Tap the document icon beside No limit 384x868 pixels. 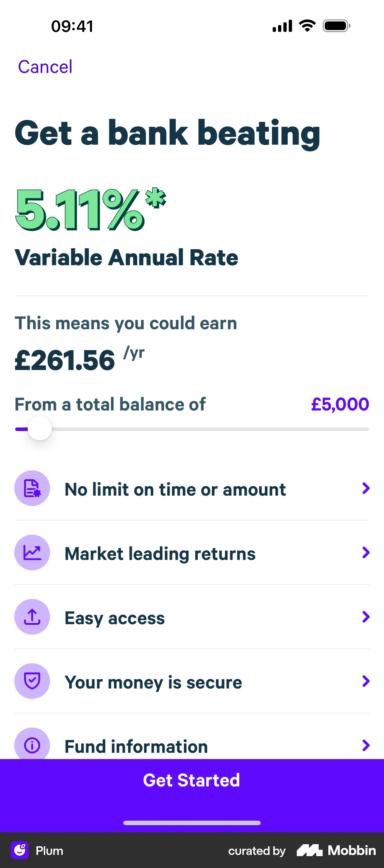32,488
